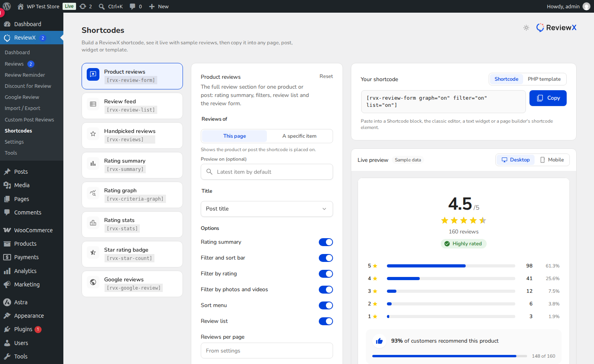
Task: Select the Shortcode tab
Action: pos(506,79)
